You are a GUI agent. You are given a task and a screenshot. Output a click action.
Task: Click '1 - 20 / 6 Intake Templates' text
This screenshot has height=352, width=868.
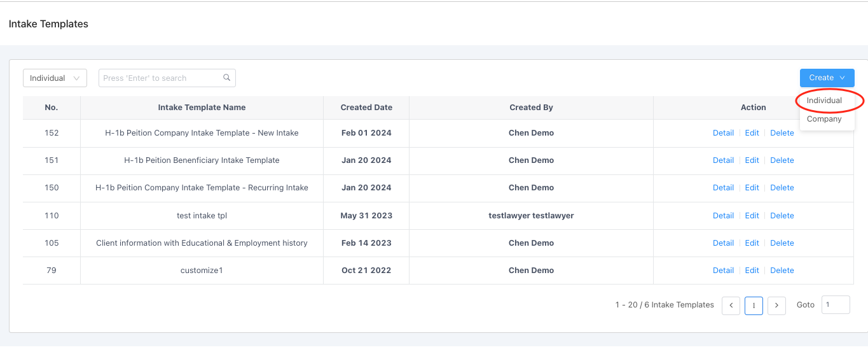(665, 305)
